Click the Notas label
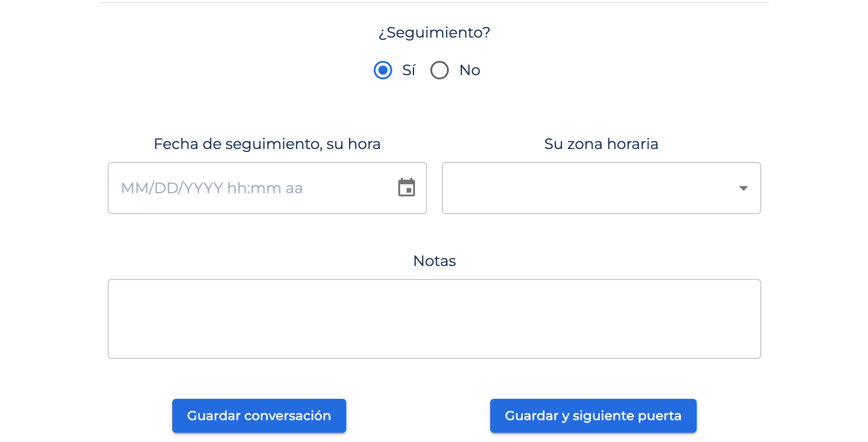 pyautogui.click(x=434, y=261)
